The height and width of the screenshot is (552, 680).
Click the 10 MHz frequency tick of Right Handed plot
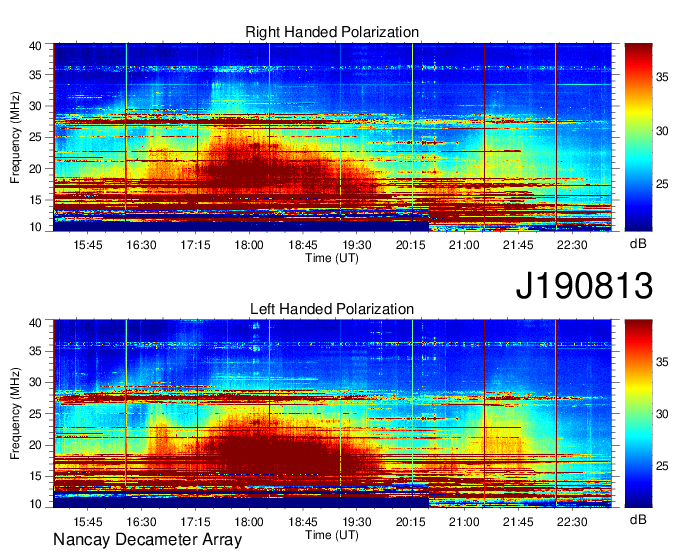pyautogui.click(x=35, y=227)
